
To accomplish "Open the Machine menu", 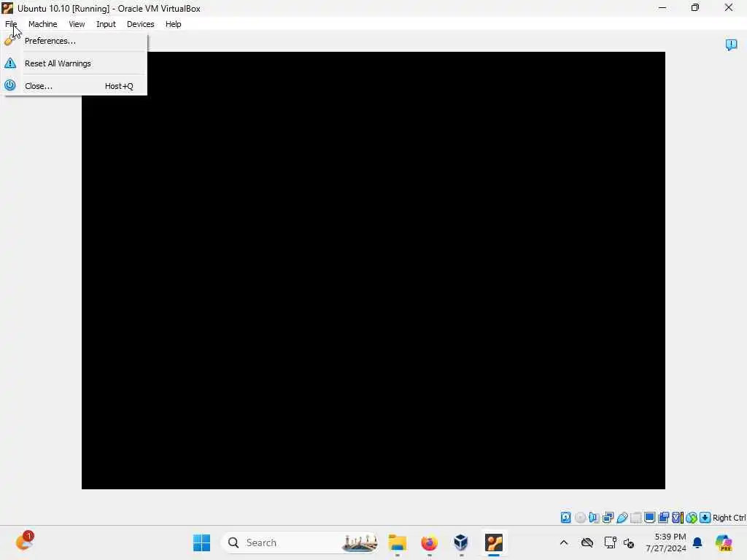I will coord(43,24).
